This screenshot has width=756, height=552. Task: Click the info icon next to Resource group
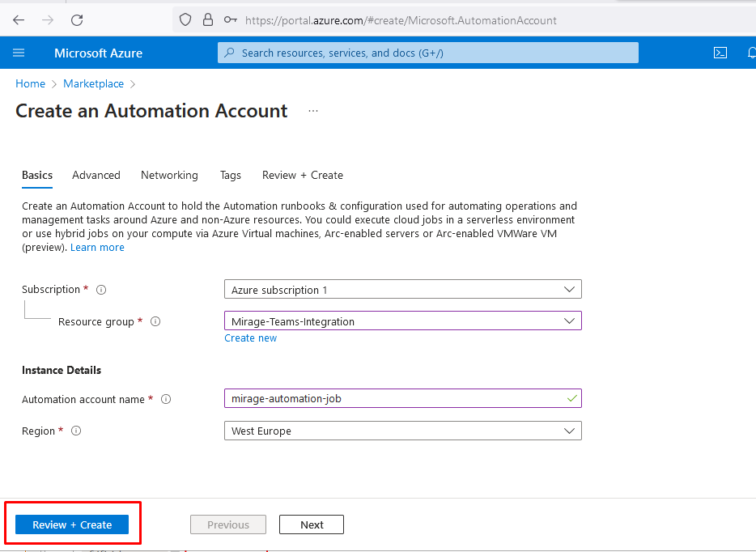[x=155, y=321]
